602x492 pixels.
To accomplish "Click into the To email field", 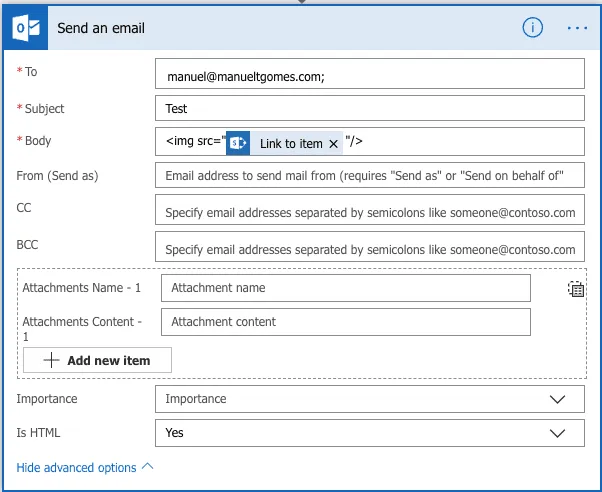I will (x=370, y=75).
